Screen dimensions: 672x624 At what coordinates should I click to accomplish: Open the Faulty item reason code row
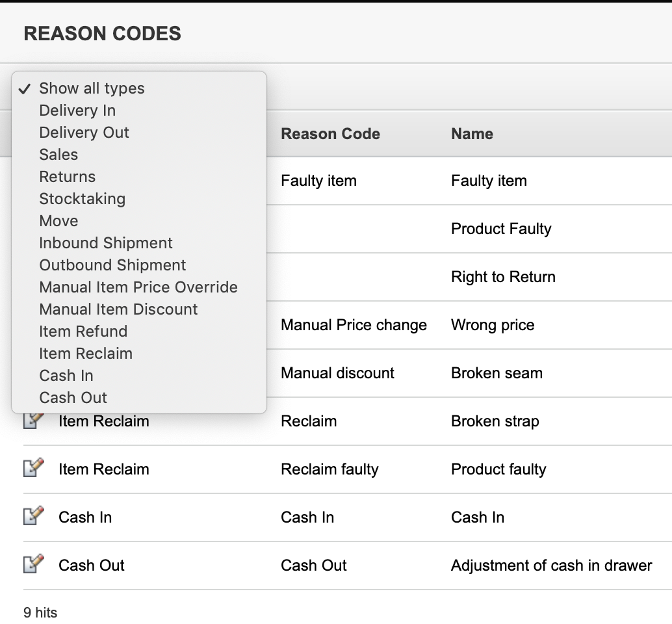pos(318,181)
